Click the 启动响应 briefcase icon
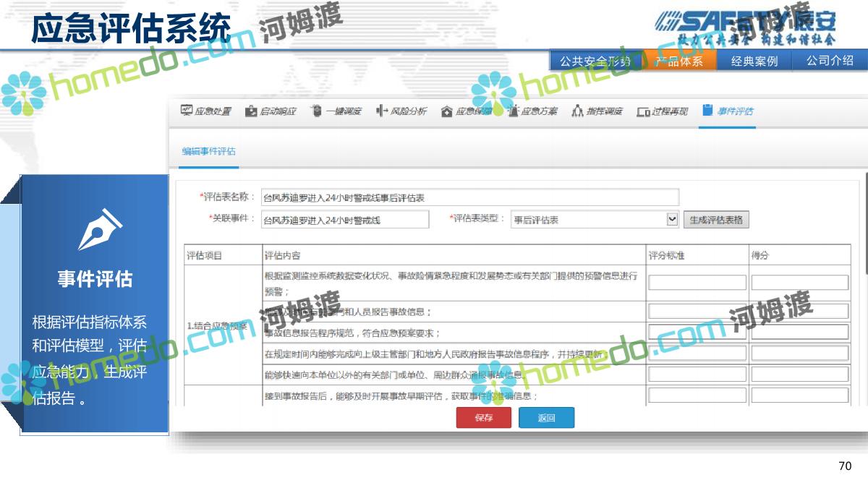 click(251, 111)
